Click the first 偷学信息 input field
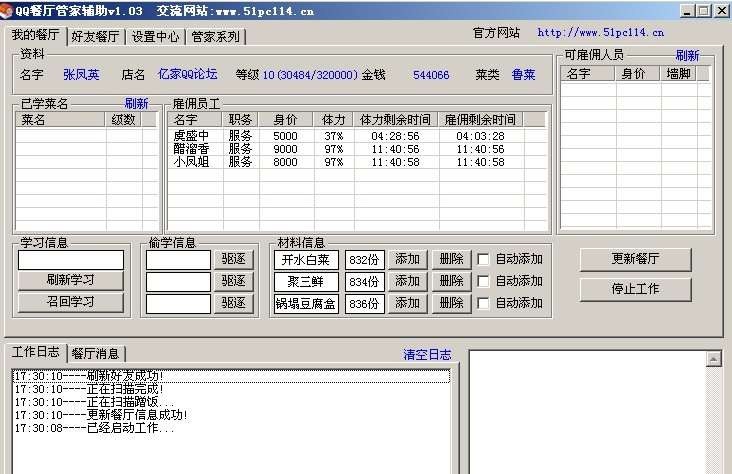This screenshot has height=474, width=732. [x=178, y=260]
